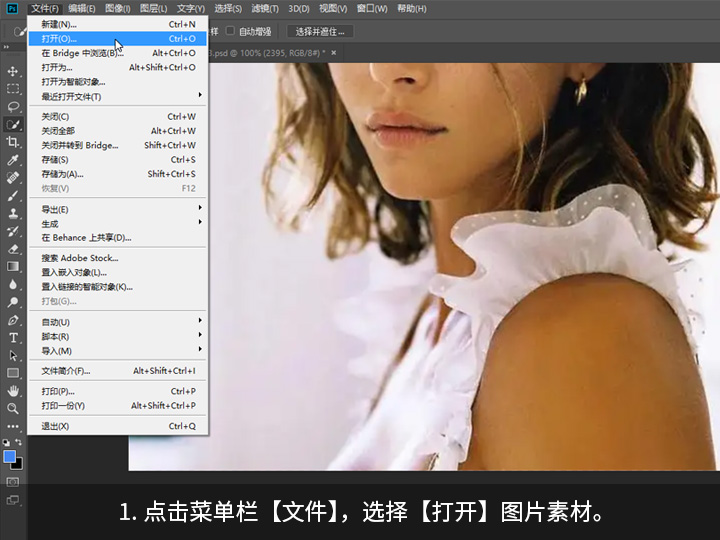This screenshot has width=720, height=540.
Task: Select the Horizontal Type tool
Action: [13, 338]
